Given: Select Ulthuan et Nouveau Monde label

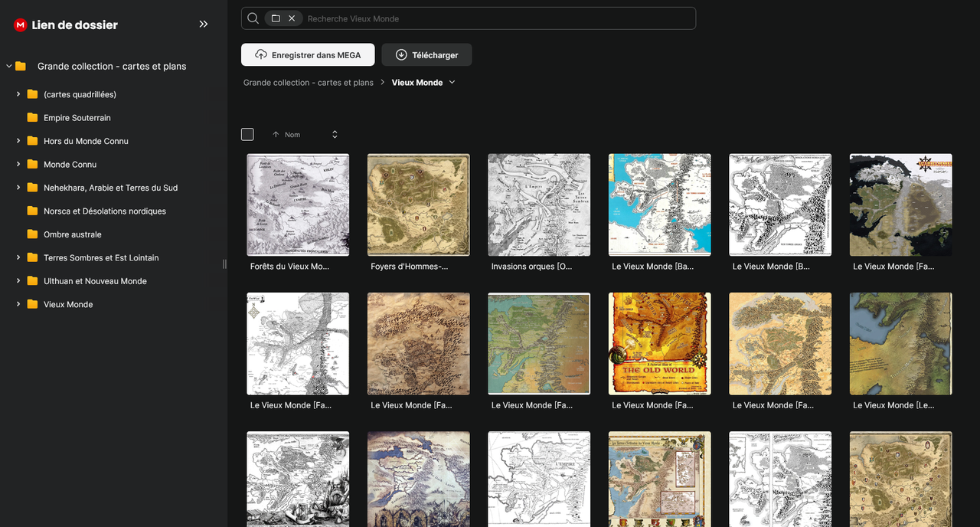Looking at the screenshot, I should coord(95,281).
